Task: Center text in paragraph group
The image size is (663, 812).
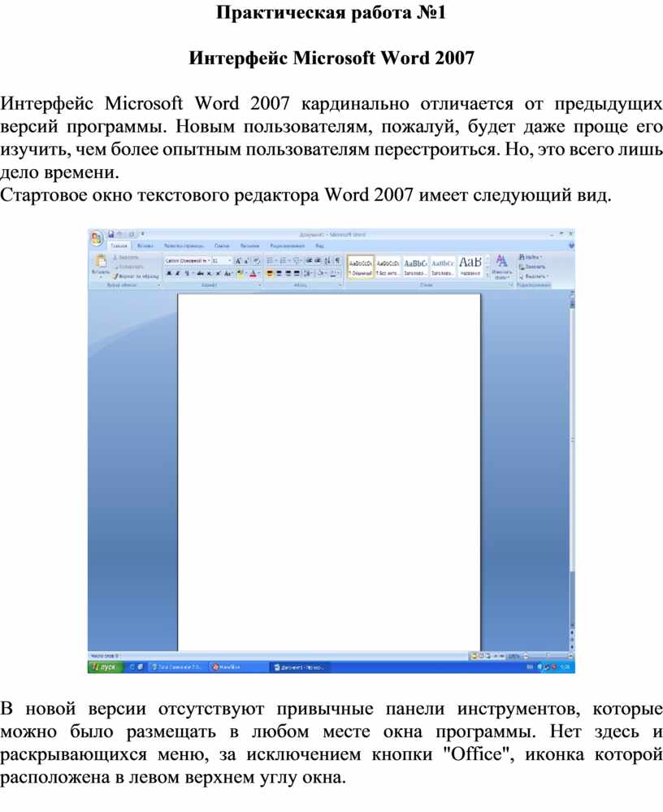Action: (x=279, y=273)
